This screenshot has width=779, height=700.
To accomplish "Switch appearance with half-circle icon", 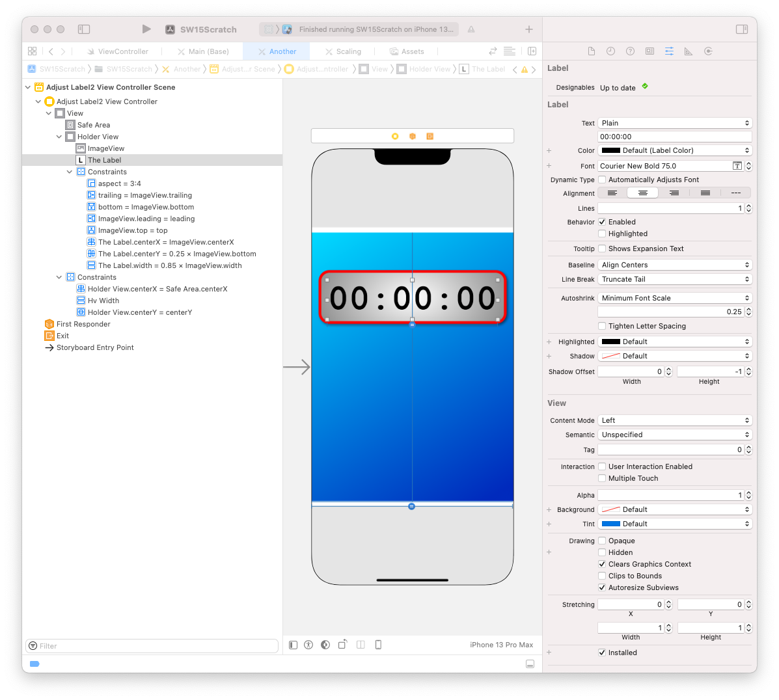I will tap(325, 645).
